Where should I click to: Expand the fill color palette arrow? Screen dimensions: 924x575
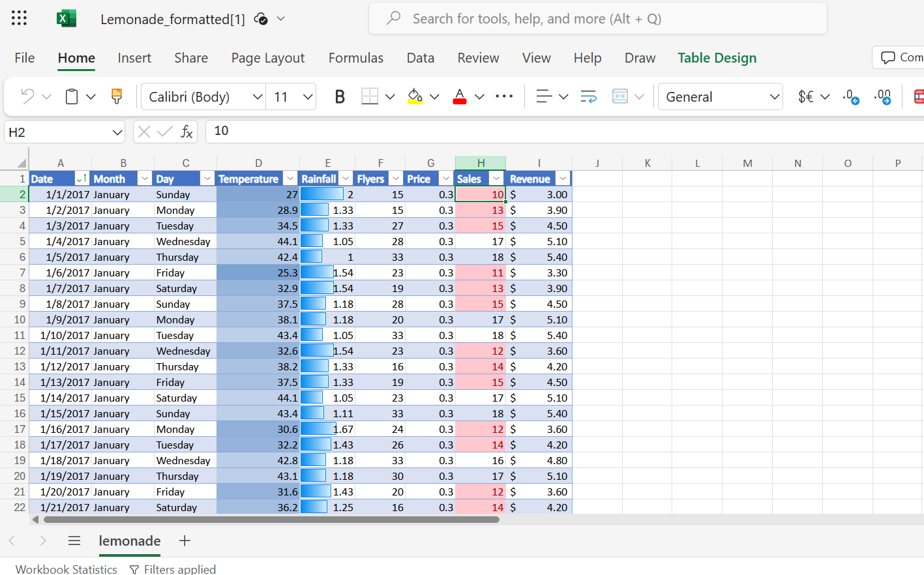[x=434, y=96]
